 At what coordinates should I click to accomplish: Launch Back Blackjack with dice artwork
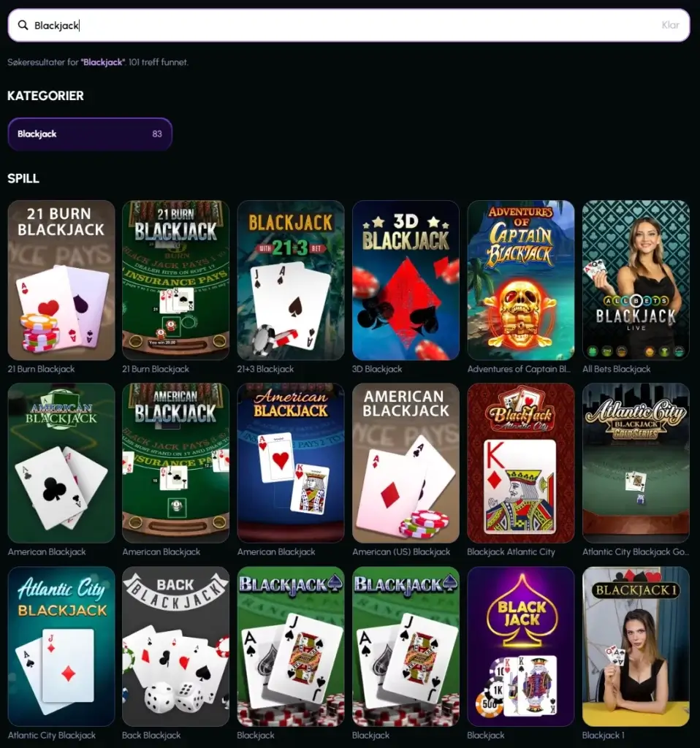[175, 646]
